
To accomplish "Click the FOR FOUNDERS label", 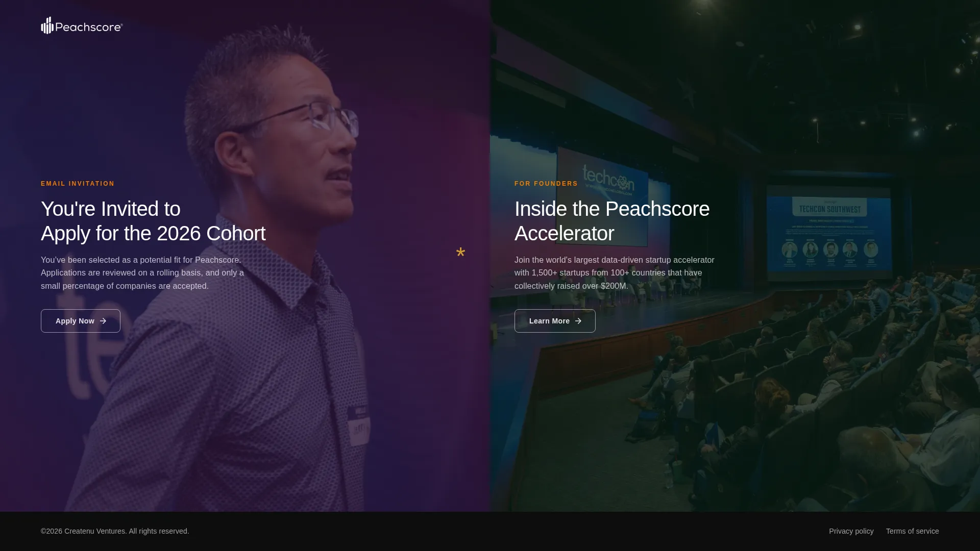I will (x=546, y=184).
